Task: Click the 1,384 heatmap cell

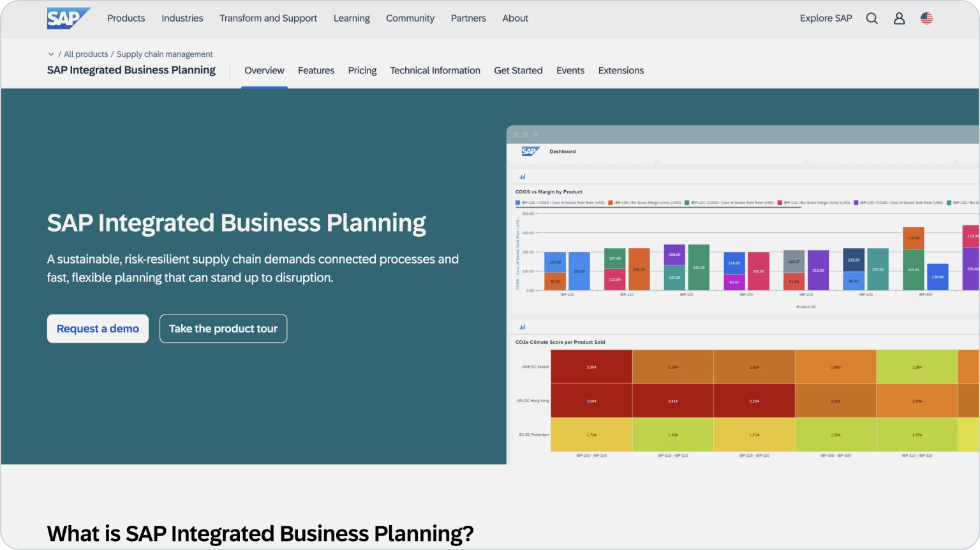Action: tap(917, 367)
